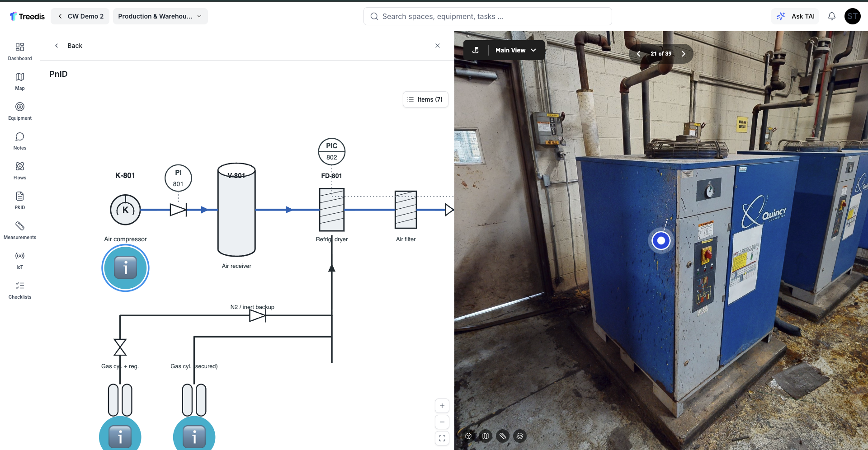Open the Flows sidebar item
868x450 pixels.
click(20, 171)
